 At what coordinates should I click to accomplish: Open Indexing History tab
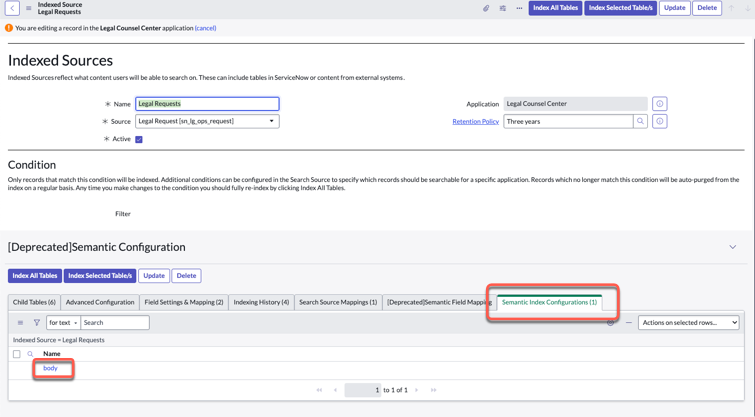click(261, 302)
